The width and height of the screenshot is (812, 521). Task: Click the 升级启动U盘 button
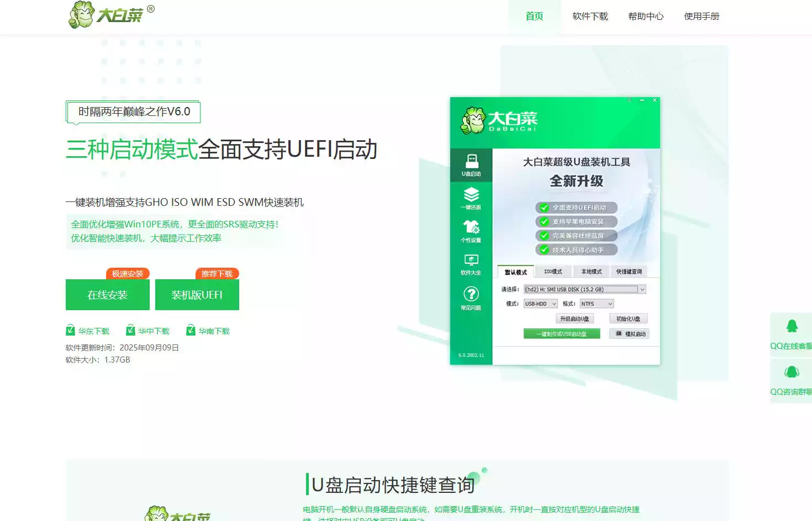click(574, 318)
